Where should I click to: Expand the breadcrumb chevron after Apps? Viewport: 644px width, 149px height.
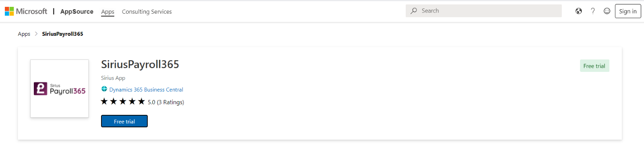point(36,34)
